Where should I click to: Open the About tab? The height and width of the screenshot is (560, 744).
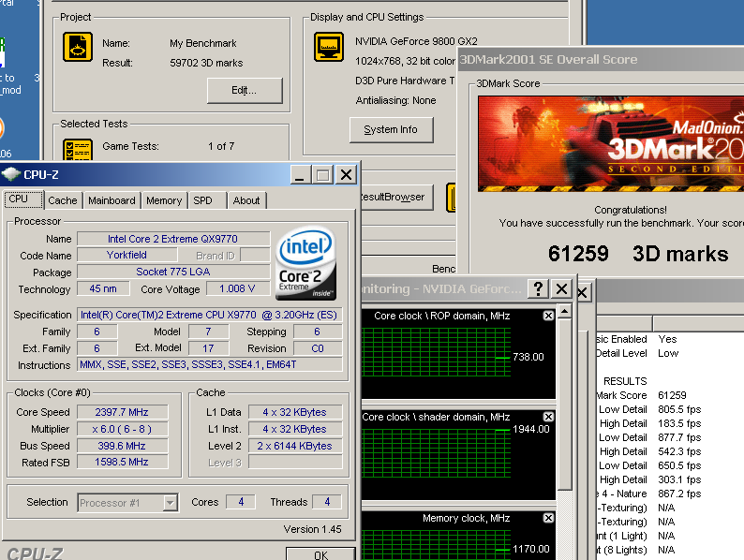pyautogui.click(x=246, y=200)
